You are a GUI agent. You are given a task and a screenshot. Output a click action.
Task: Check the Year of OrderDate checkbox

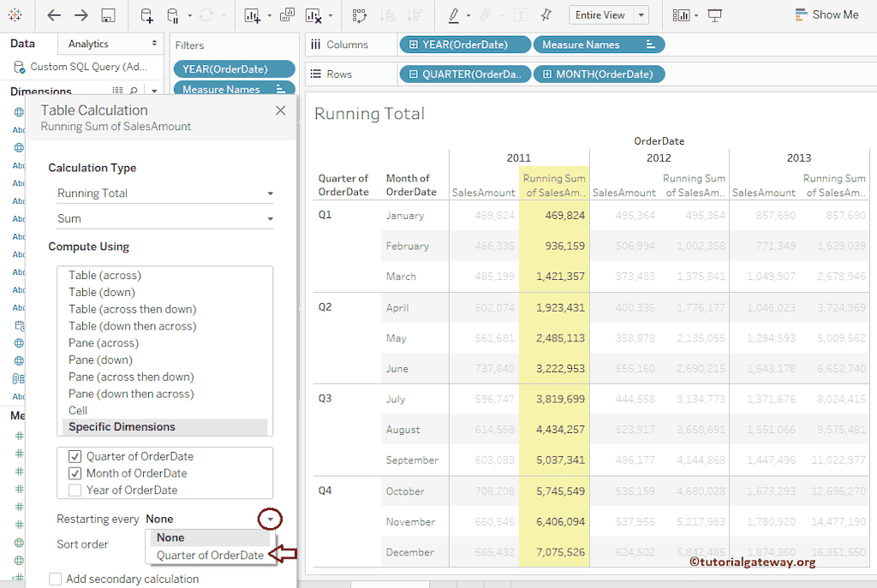tap(75, 490)
